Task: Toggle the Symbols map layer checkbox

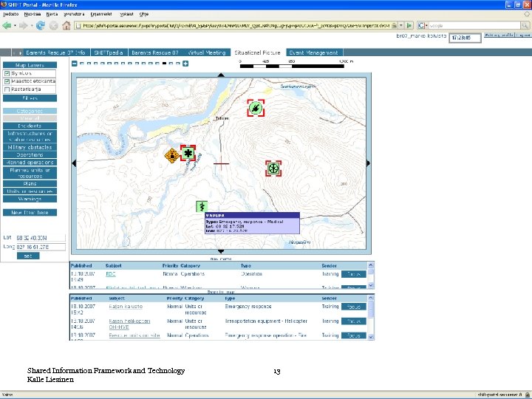Action: pyautogui.click(x=7, y=73)
